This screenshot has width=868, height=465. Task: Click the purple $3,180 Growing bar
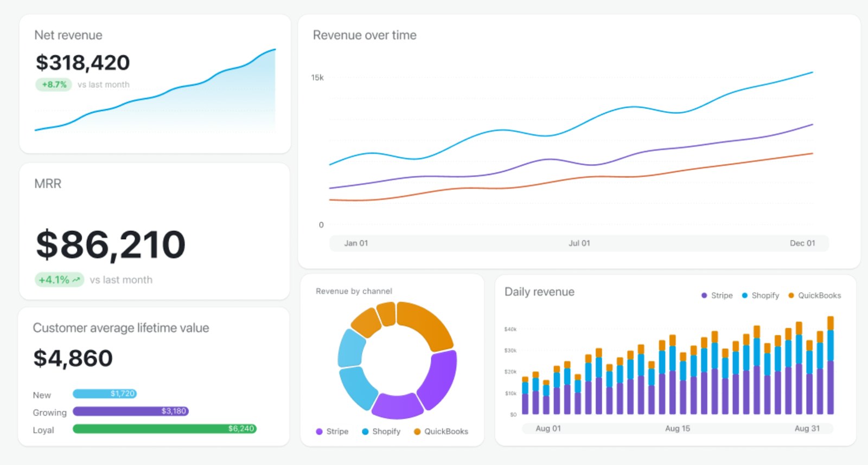pos(131,411)
